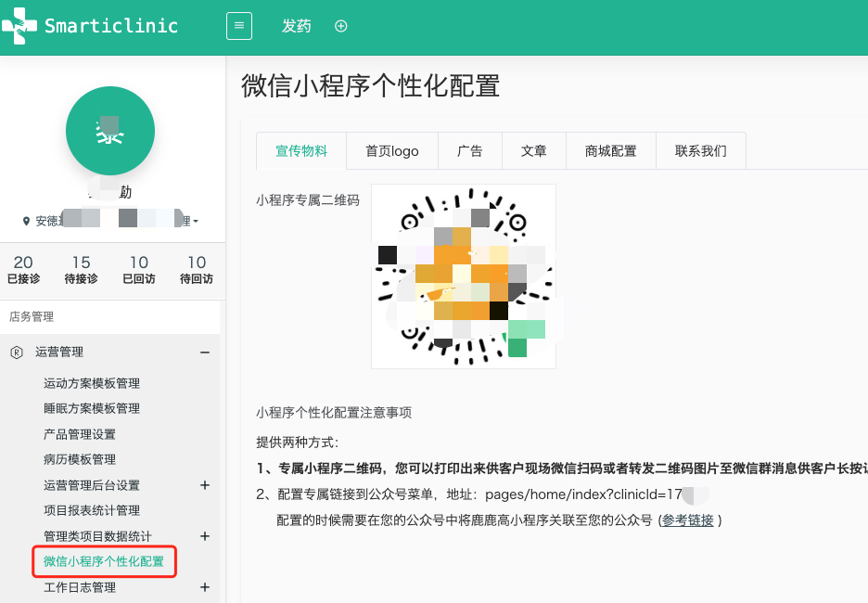
Task: Switch to the 联系我们 tab
Action: (701, 150)
